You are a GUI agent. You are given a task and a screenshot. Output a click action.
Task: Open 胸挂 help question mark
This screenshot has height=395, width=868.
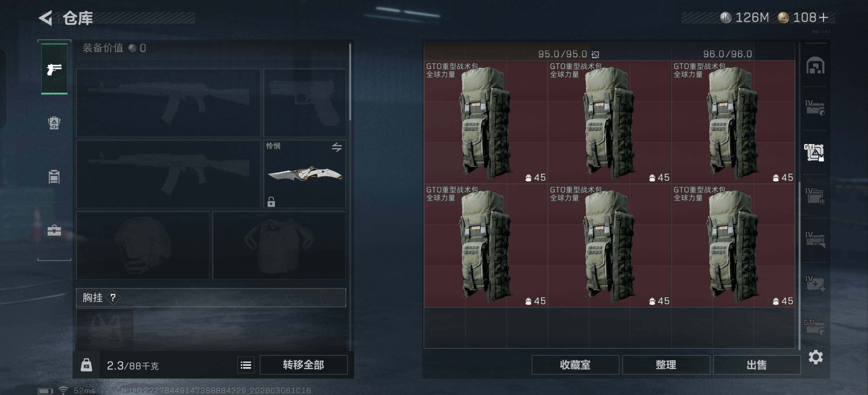click(113, 297)
